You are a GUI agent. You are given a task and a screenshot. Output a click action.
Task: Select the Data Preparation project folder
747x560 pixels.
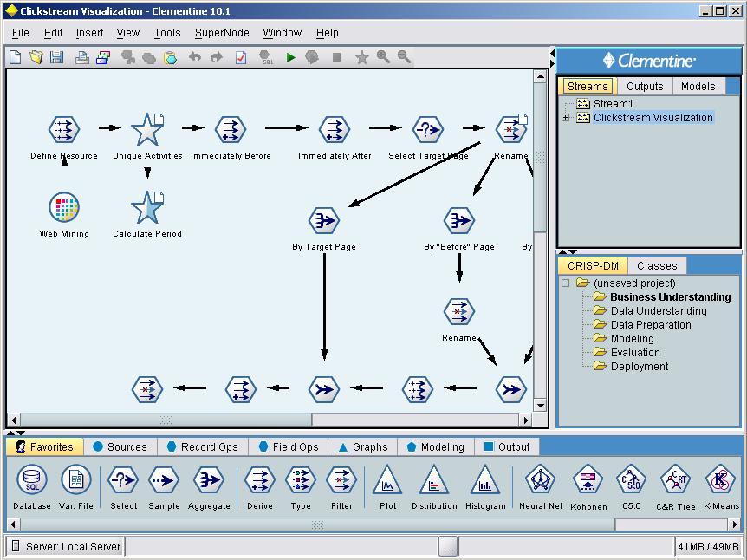pos(651,324)
